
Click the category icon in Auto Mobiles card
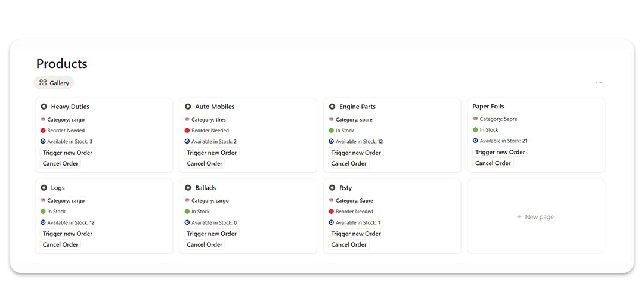point(187,119)
